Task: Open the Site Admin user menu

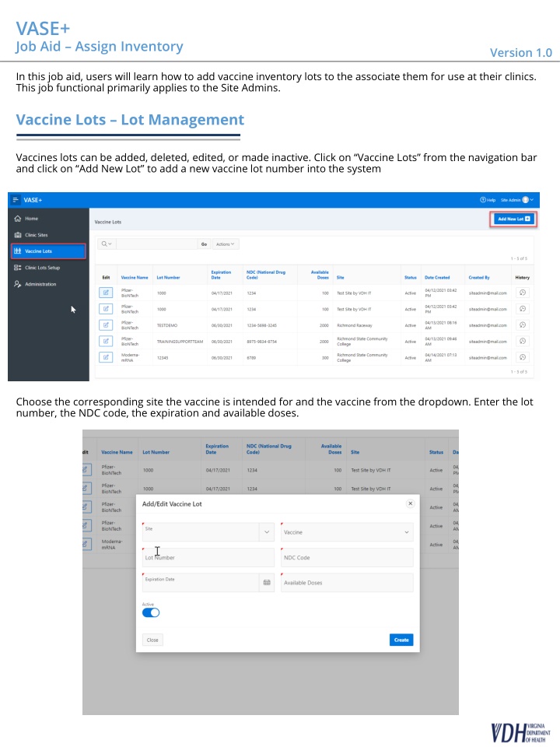Action: (x=517, y=200)
